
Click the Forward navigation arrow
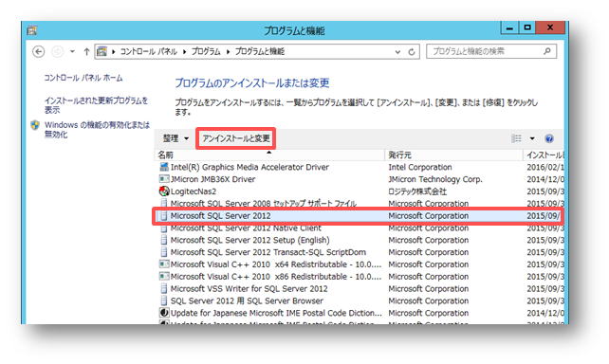[58, 51]
